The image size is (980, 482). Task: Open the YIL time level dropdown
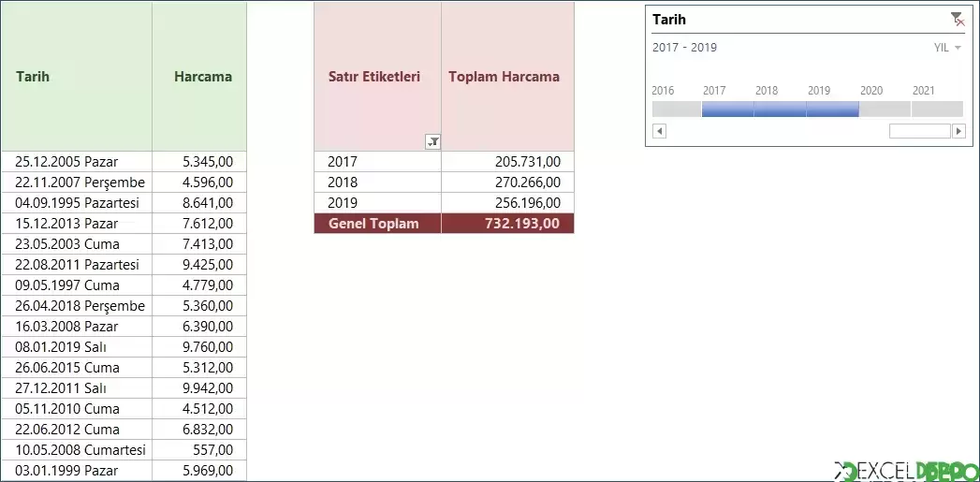pyautogui.click(x=947, y=48)
